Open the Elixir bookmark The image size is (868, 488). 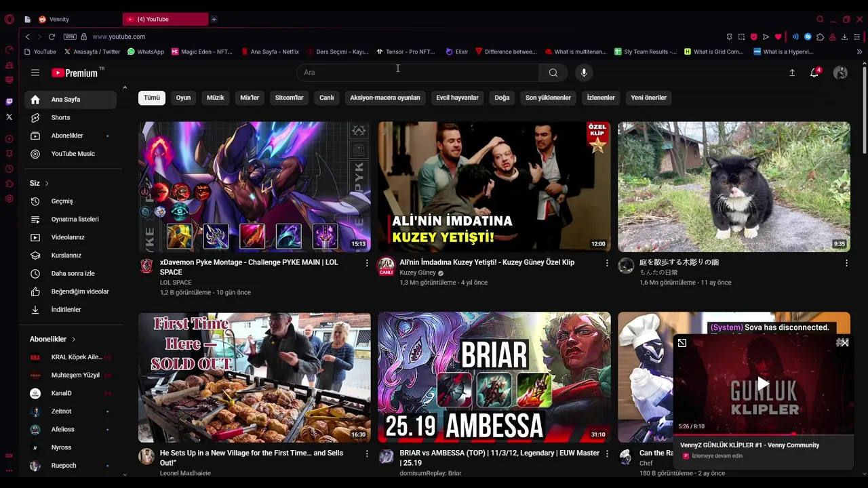click(x=457, y=52)
